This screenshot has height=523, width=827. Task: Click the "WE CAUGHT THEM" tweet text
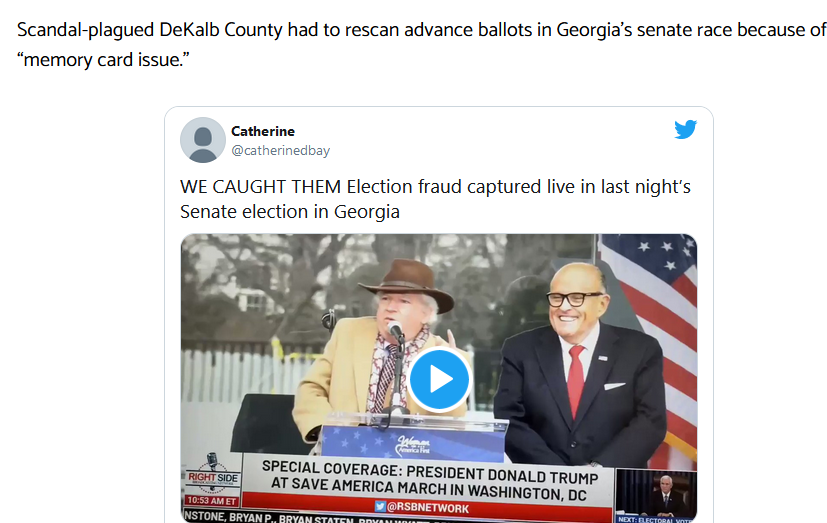pyautogui.click(x=435, y=198)
